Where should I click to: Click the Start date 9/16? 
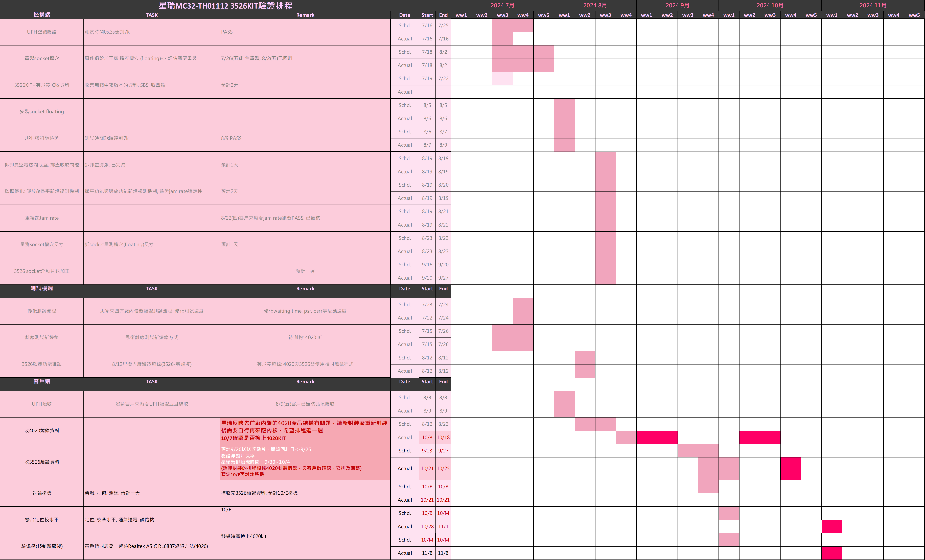pos(427,265)
